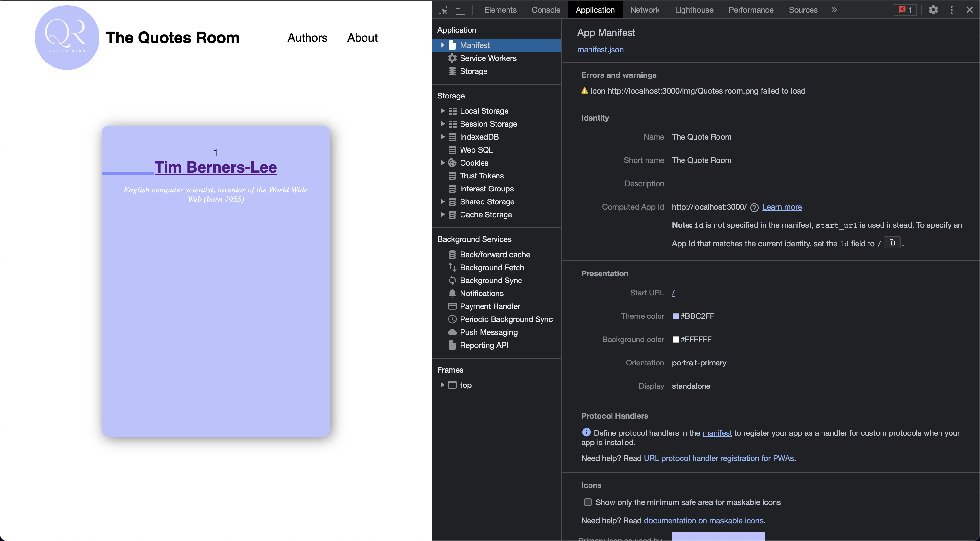Toggle the device toolbar

coord(460,10)
